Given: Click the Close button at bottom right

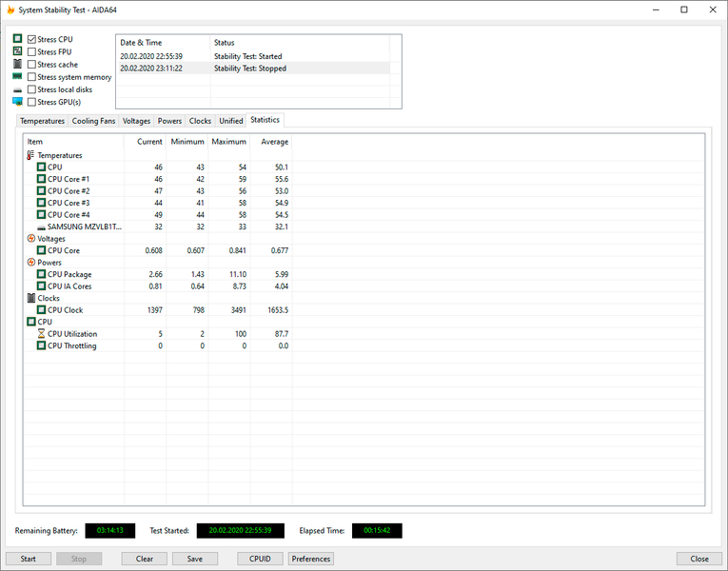Looking at the screenshot, I should pyautogui.click(x=699, y=559).
